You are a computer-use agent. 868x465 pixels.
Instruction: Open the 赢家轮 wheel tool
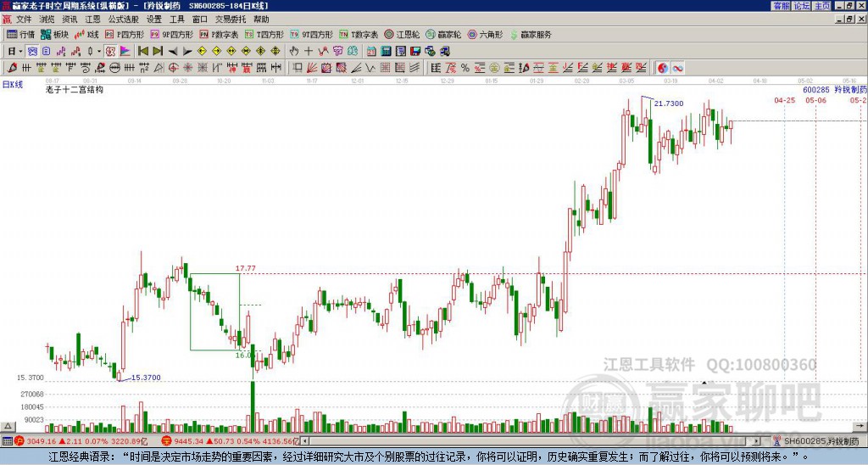[x=443, y=34]
